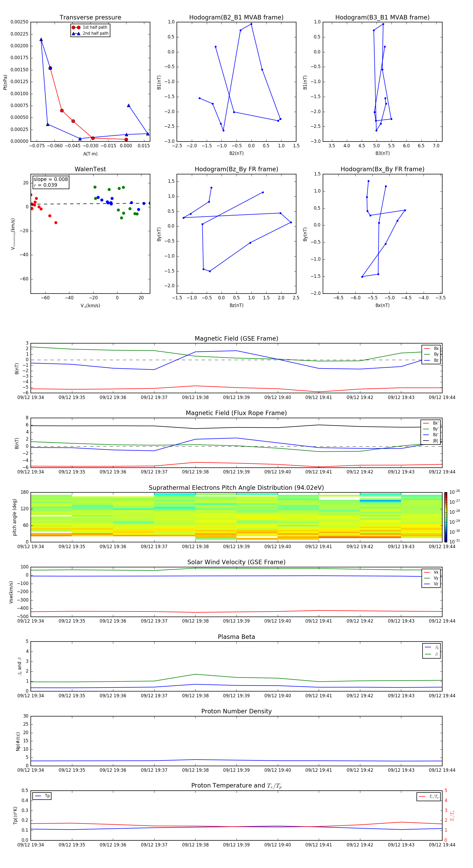Click the green beta entry in Plasma Beta legend

[431, 654]
